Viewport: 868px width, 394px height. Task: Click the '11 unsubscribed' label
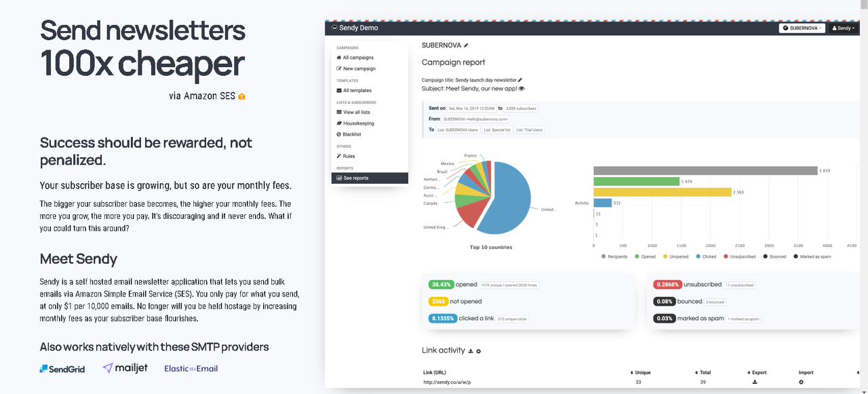coord(739,285)
